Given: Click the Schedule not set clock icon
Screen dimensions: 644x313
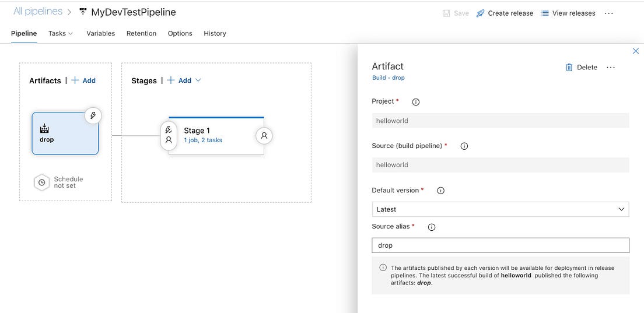Looking at the screenshot, I should pos(42,182).
